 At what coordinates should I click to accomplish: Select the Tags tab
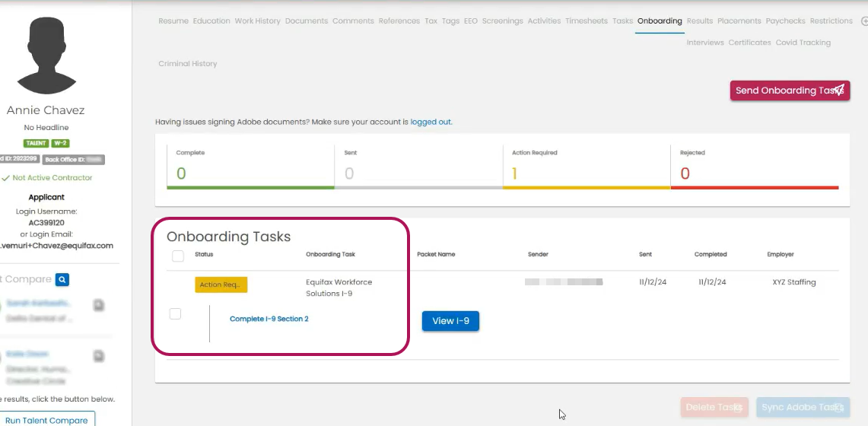(x=450, y=21)
